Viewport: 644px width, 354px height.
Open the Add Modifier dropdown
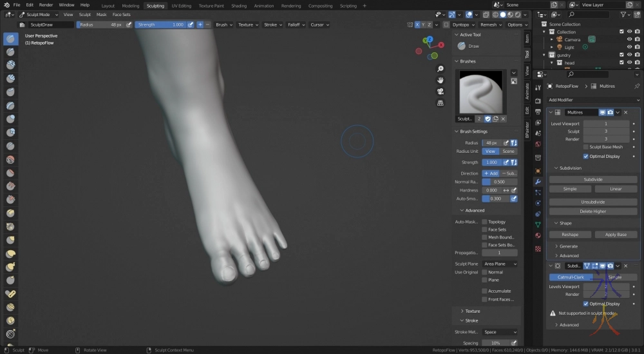(593, 100)
